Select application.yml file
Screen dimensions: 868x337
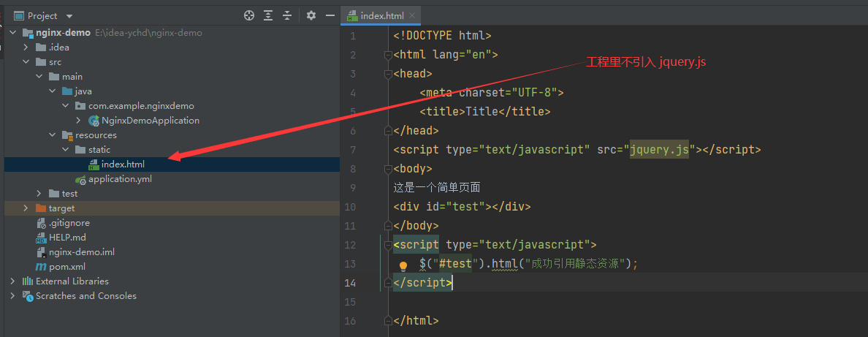(x=120, y=179)
